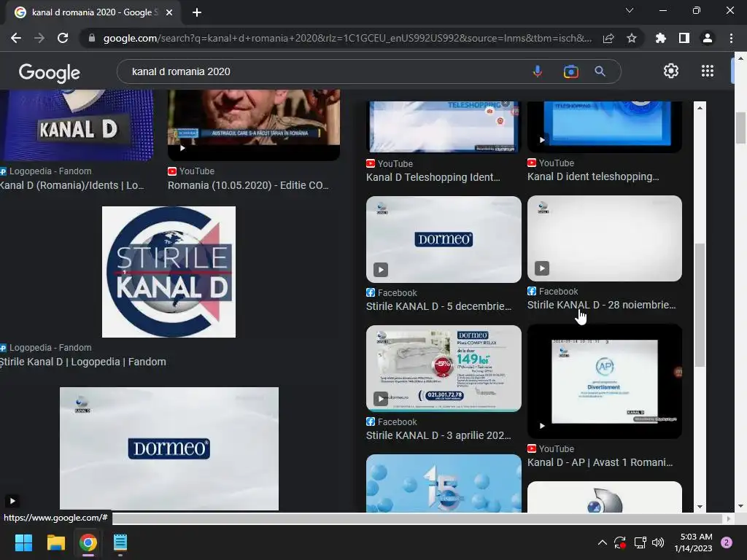Open the notification count badge
The height and width of the screenshot is (560, 747).
(727, 542)
